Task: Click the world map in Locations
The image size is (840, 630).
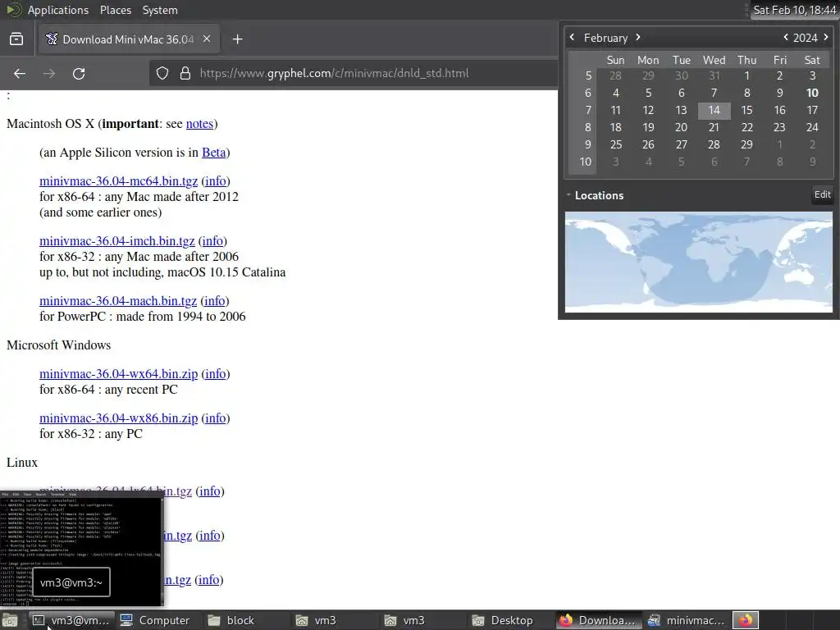Action: coord(699,262)
